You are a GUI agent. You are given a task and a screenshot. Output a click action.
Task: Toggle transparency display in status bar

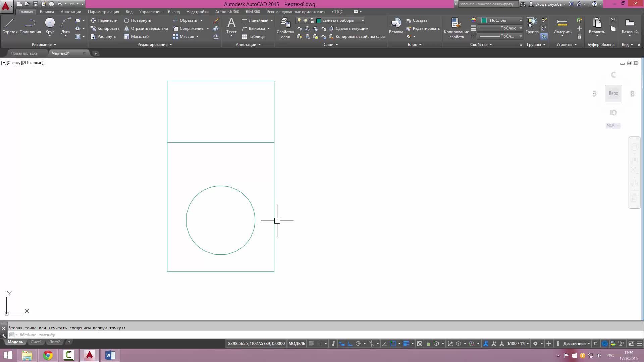point(420,344)
